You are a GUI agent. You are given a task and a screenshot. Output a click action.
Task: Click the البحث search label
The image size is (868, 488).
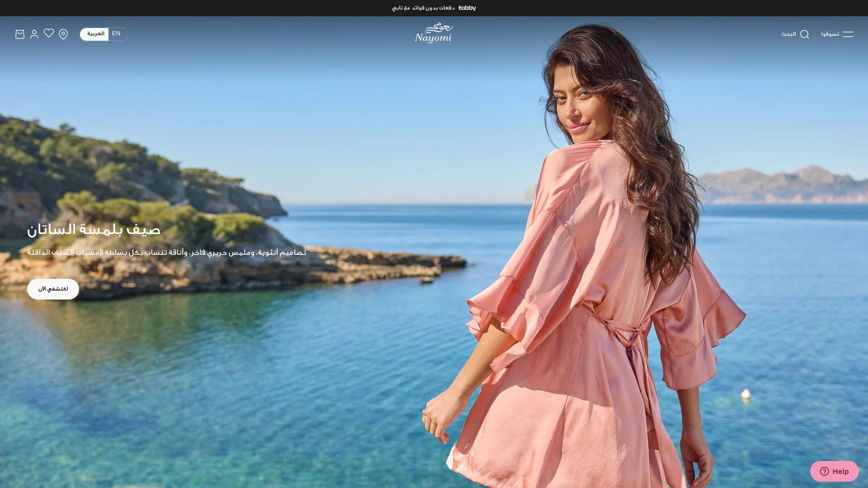point(788,34)
